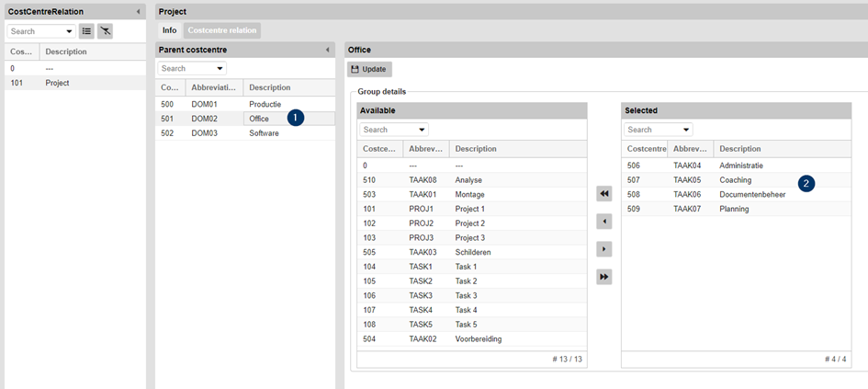The image size is (868, 389).
Task: Open the Parent costcentre search dropdown
Action: tap(220, 69)
